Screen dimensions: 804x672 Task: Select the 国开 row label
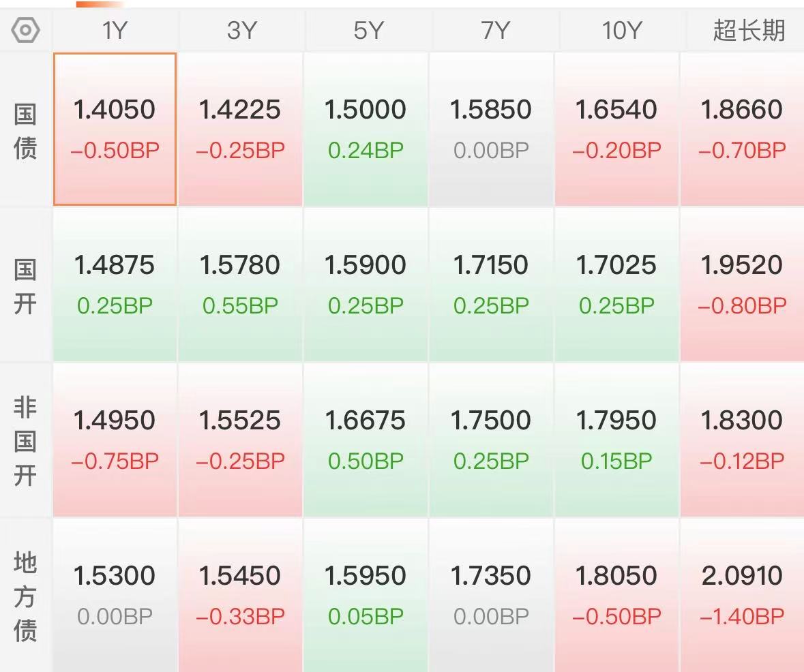tap(25, 286)
